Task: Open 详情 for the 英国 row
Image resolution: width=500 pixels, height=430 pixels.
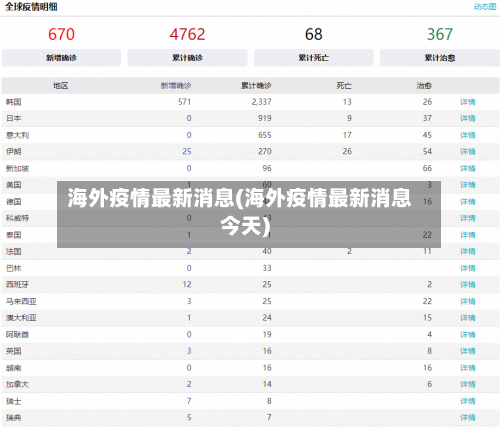Action: tap(468, 351)
